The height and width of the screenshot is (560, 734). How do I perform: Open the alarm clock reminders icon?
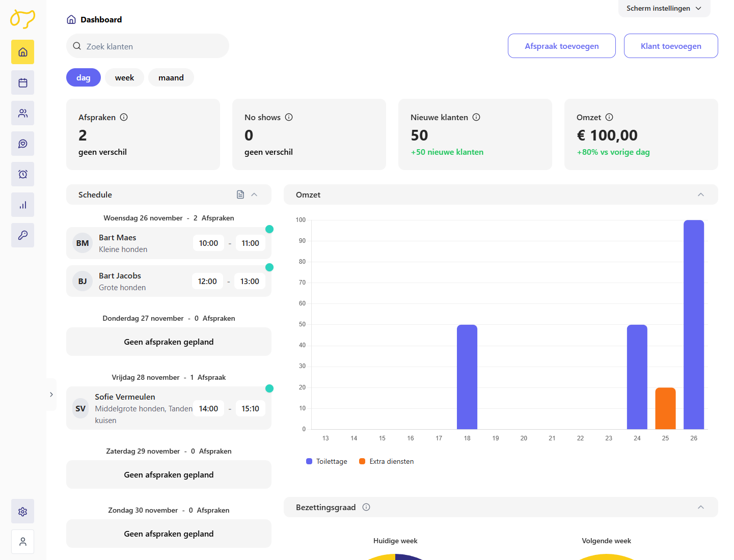pos(23,174)
